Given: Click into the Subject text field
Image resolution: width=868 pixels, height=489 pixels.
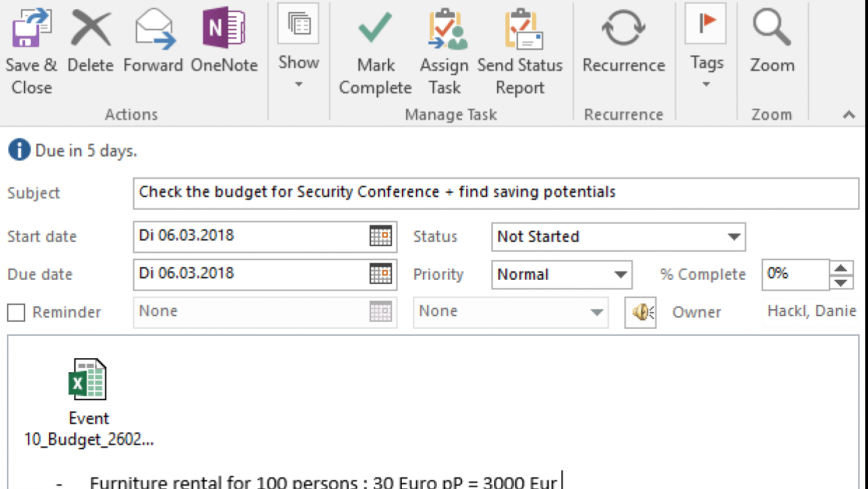Looking at the screenshot, I should pyautogui.click(x=495, y=193).
